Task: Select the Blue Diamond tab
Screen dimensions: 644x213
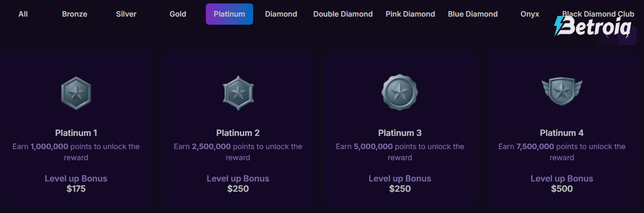Action: pyautogui.click(x=473, y=14)
